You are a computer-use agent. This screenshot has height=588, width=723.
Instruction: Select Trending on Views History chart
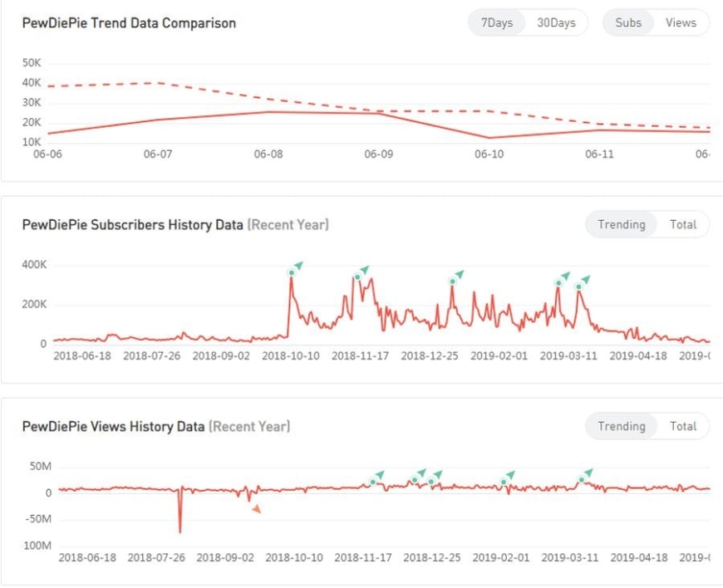coord(621,426)
